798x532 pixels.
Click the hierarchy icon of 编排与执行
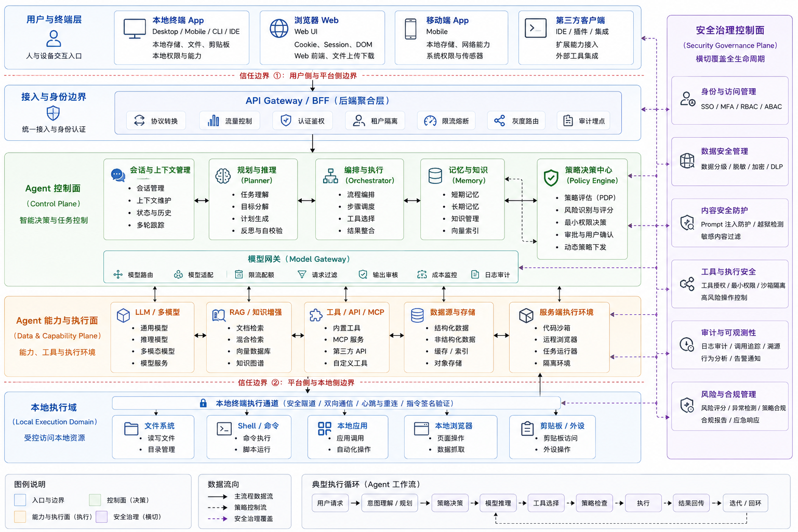click(x=330, y=176)
